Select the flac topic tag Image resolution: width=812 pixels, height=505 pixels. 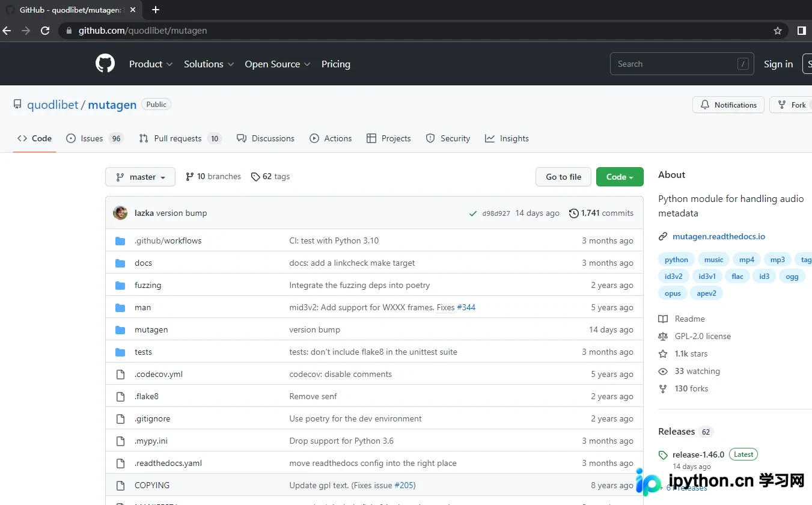click(737, 277)
